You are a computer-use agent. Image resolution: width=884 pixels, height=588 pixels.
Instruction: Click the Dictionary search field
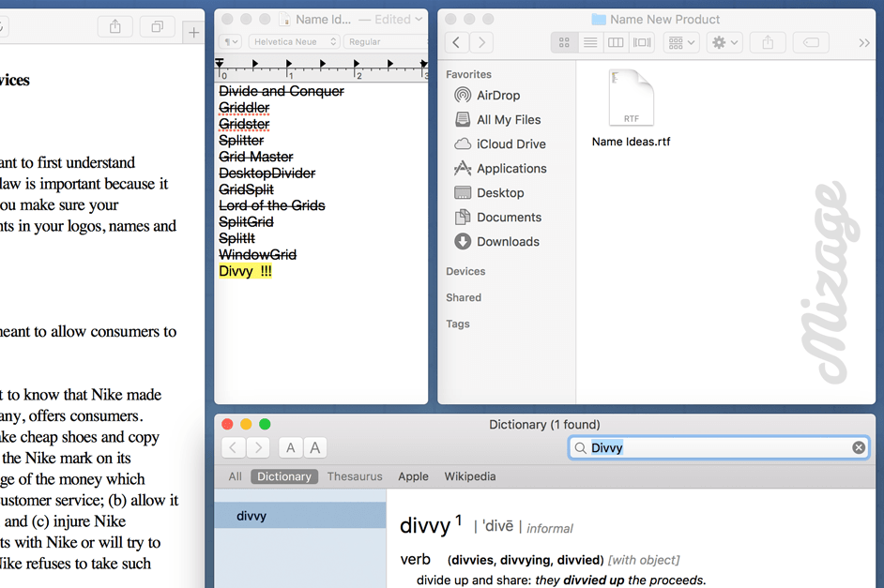(x=719, y=447)
